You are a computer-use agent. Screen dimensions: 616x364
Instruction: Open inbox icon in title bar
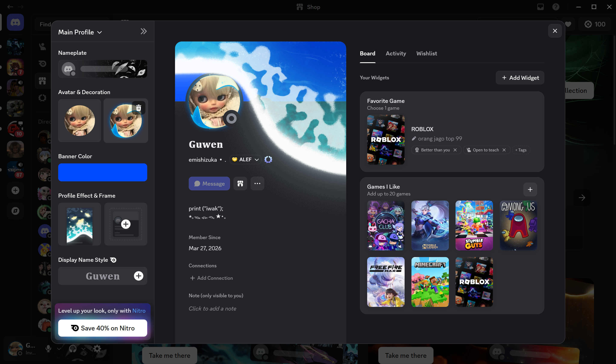coord(540,7)
